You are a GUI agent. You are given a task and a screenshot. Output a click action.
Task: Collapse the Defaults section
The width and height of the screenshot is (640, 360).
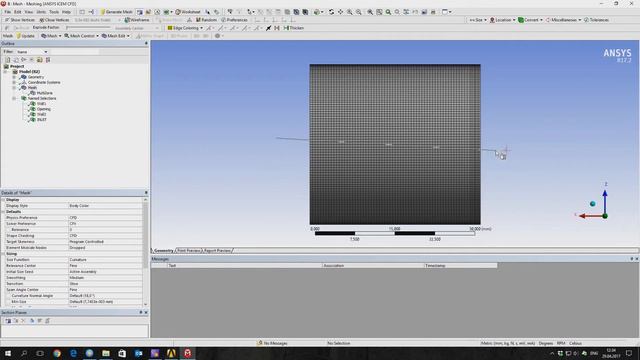pos(3,212)
